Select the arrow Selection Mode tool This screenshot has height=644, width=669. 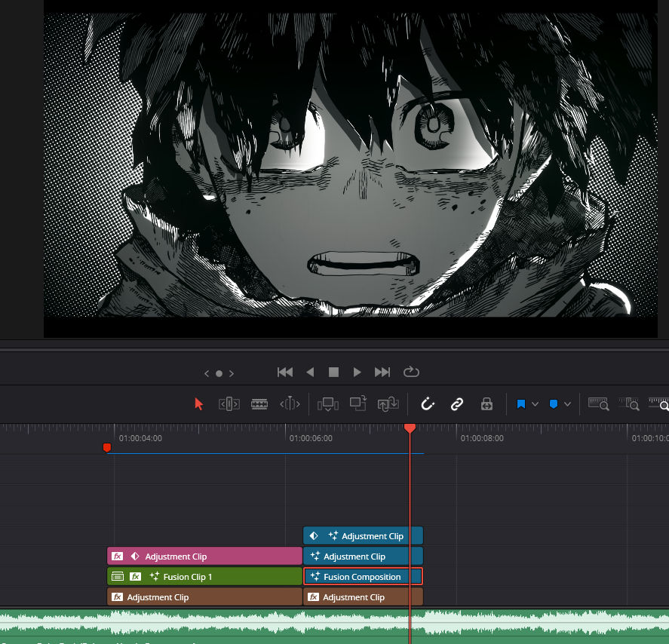pyautogui.click(x=199, y=404)
